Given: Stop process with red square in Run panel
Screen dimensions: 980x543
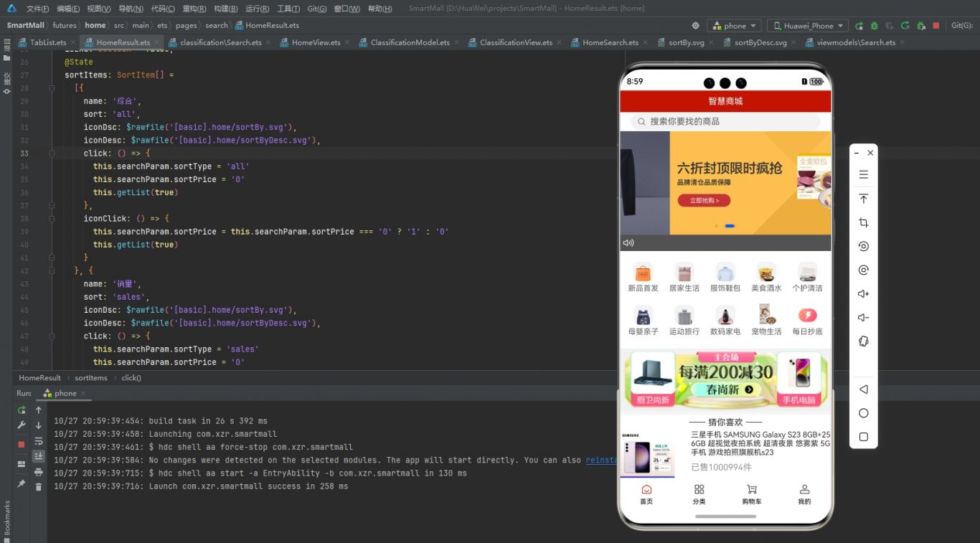Looking at the screenshot, I should [22, 445].
